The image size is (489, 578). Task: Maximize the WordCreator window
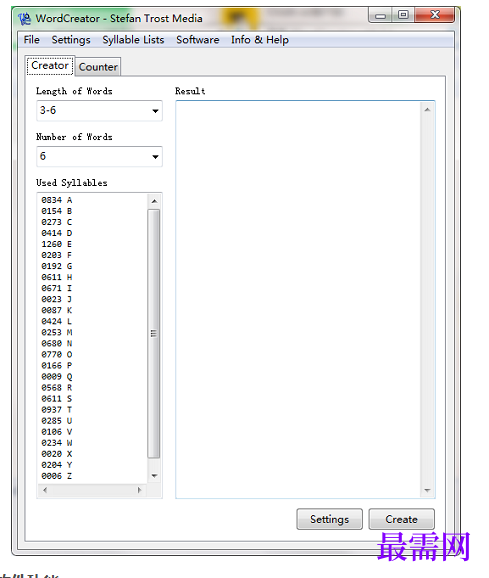coord(403,15)
